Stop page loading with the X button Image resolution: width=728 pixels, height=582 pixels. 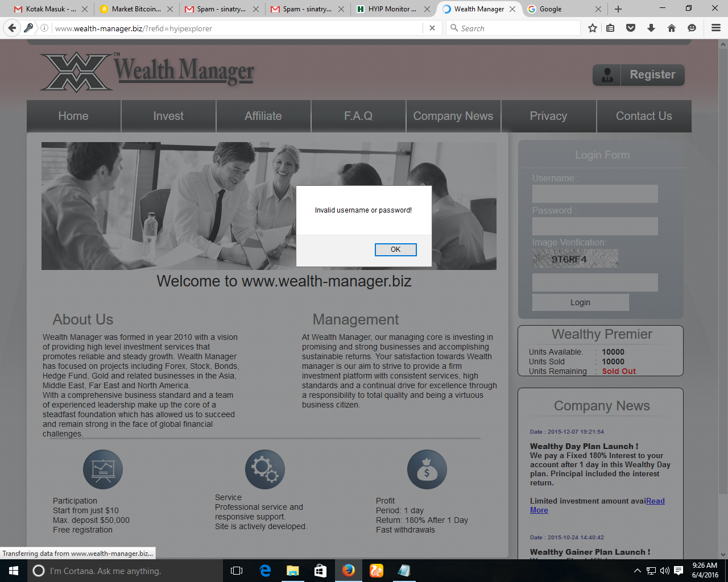point(432,28)
